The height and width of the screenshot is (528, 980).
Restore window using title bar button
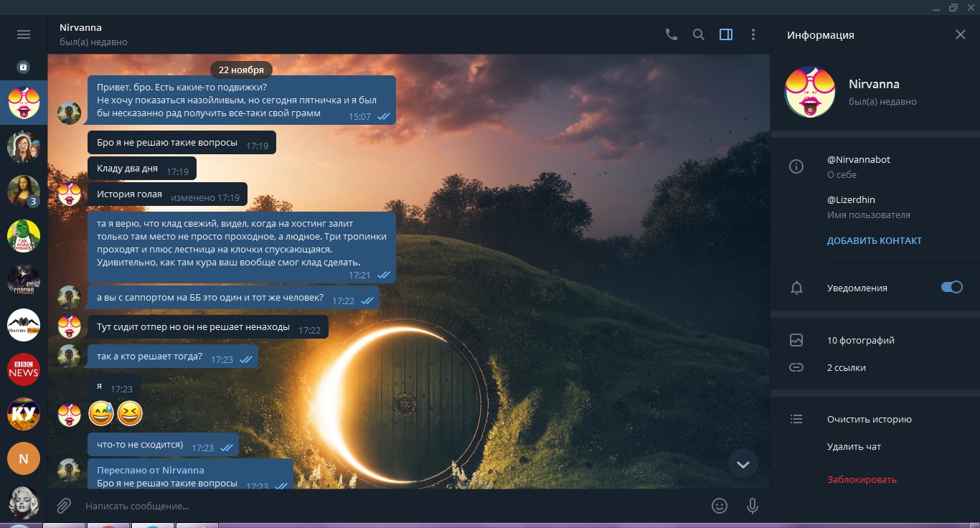tap(953, 7)
